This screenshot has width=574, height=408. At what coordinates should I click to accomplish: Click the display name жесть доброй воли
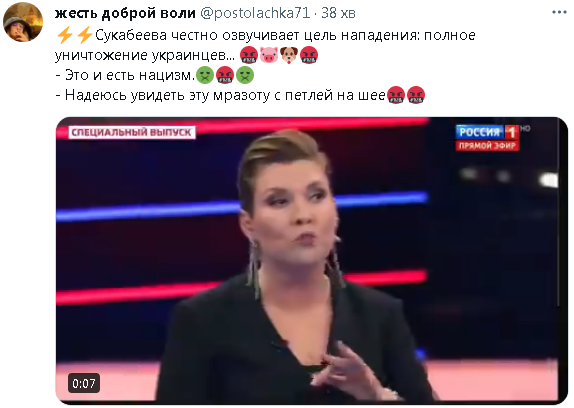[125, 13]
